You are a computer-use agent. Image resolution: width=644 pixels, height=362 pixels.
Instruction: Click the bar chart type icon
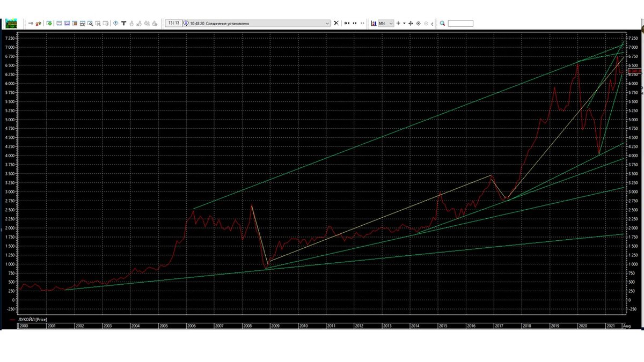[374, 23]
